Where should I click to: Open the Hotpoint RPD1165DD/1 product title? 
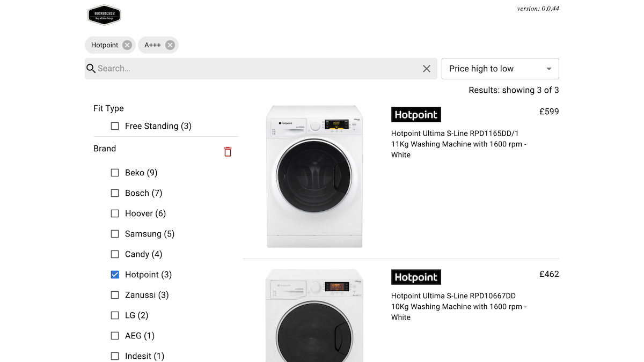pyautogui.click(x=459, y=144)
